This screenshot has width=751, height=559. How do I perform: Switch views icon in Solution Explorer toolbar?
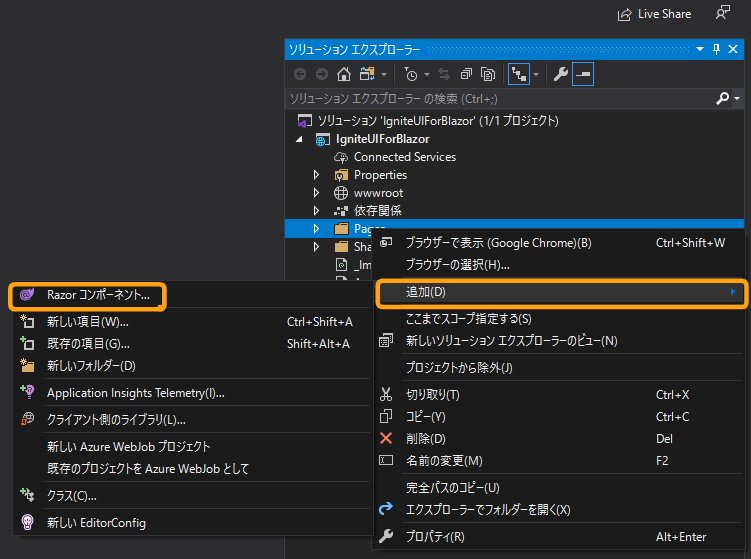367,74
